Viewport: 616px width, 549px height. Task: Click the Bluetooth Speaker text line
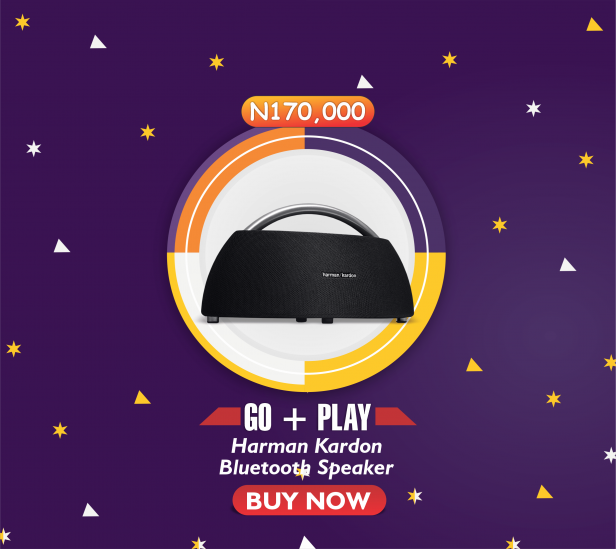[306, 468]
